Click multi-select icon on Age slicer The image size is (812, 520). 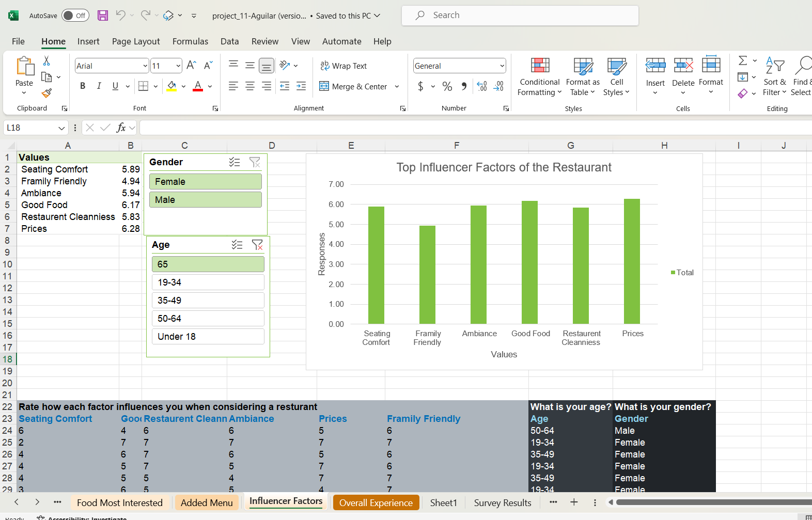point(237,245)
